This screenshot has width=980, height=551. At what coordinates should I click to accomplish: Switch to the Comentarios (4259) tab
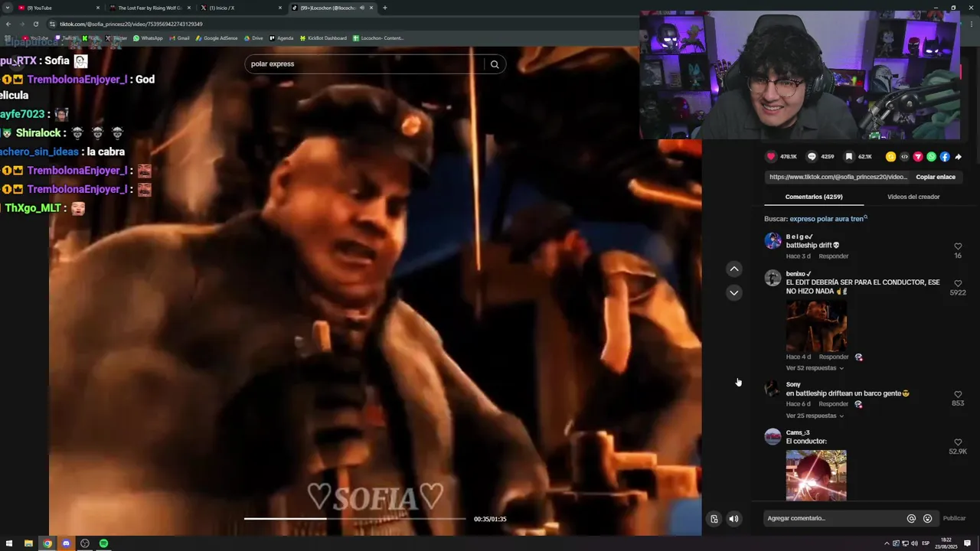(x=814, y=197)
